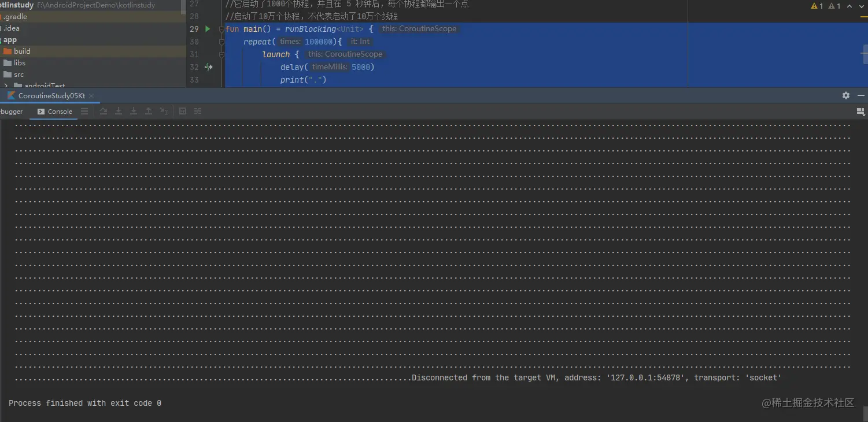Click the 'it: Int' lambda hint
The width and height of the screenshot is (868, 422).
360,42
